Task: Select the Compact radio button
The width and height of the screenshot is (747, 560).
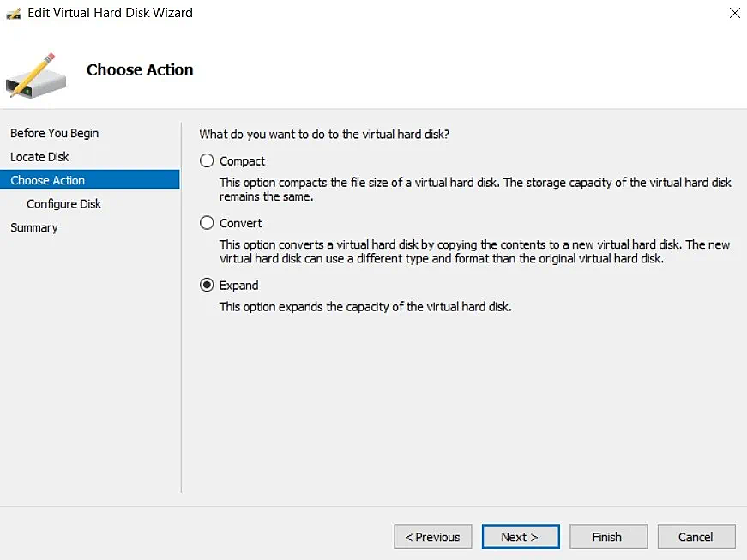Action: (x=206, y=160)
